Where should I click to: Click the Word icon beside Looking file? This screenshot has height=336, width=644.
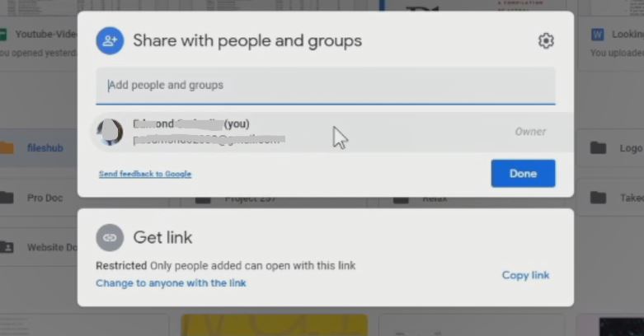pyautogui.click(x=598, y=35)
